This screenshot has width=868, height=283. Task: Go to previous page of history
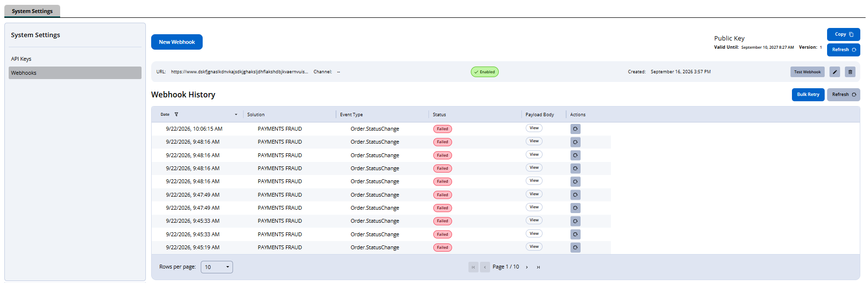point(485,267)
